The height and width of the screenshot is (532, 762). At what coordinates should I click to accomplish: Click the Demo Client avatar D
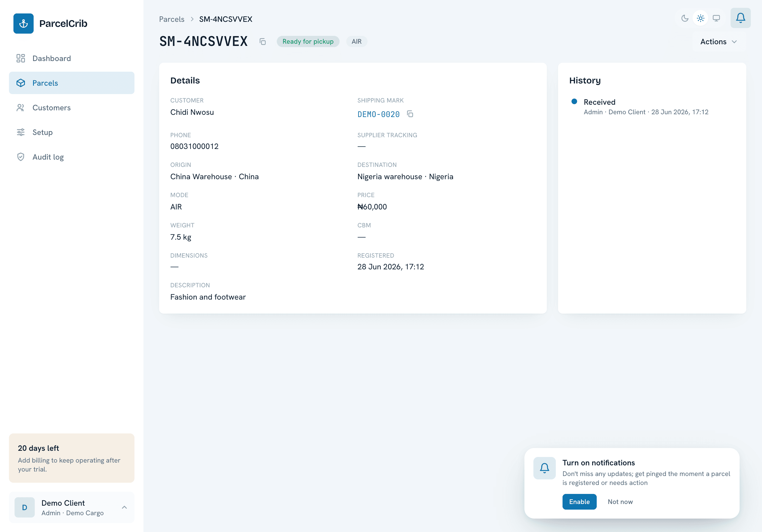click(x=25, y=507)
